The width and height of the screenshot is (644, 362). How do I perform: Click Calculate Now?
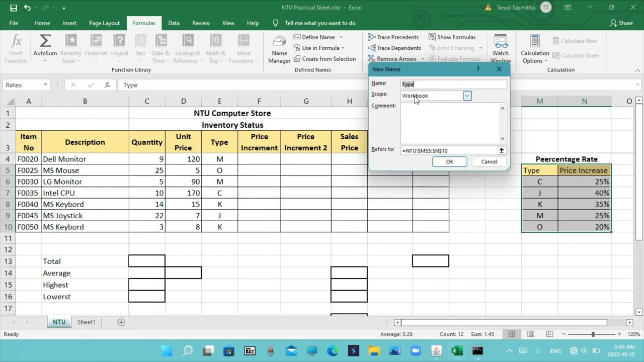pyautogui.click(x=575, y=41)
